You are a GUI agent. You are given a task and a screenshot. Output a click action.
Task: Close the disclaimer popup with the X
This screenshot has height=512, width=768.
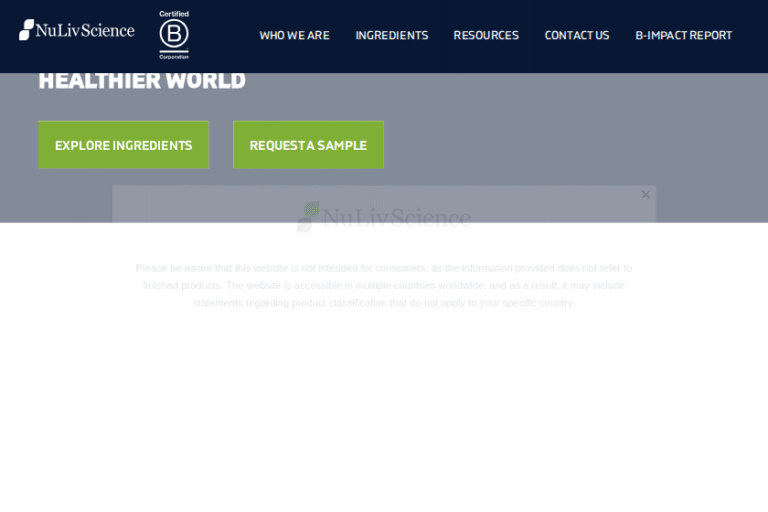645,195
